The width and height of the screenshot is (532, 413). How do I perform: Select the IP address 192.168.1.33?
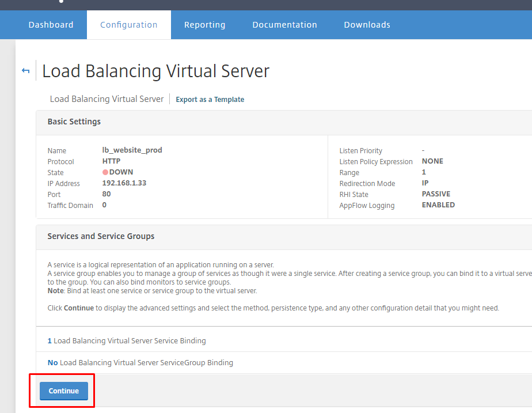pos(124,183)
